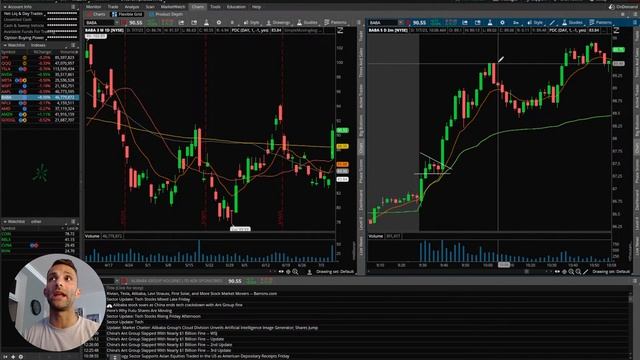Open the Help tab
640x360 pixels.
(x=256, y=7)
